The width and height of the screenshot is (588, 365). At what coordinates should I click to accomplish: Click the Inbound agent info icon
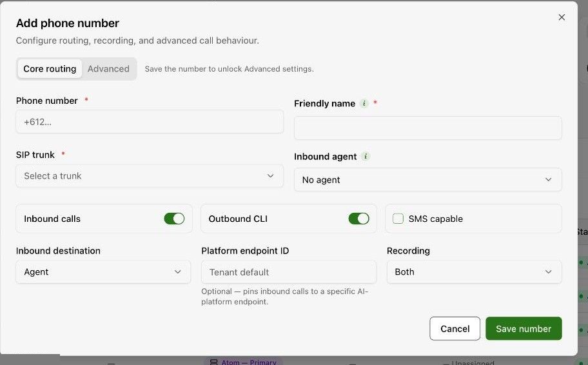point(366,157)
